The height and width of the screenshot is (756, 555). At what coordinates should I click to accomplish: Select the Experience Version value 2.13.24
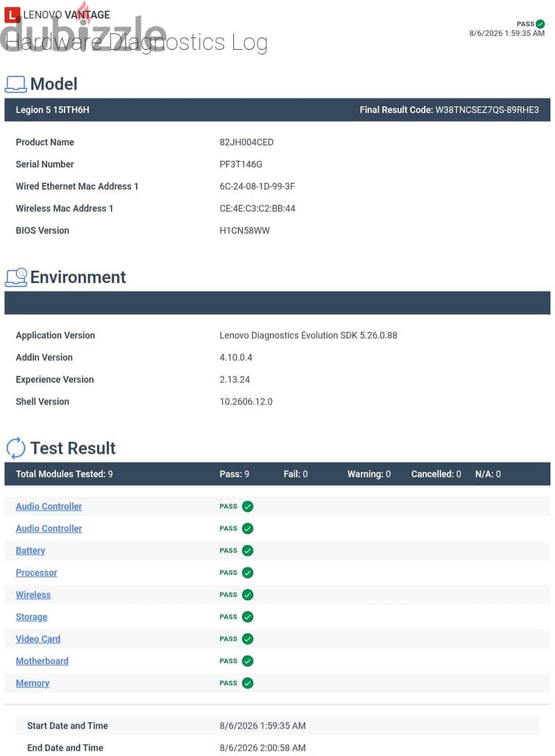point(234,380)
